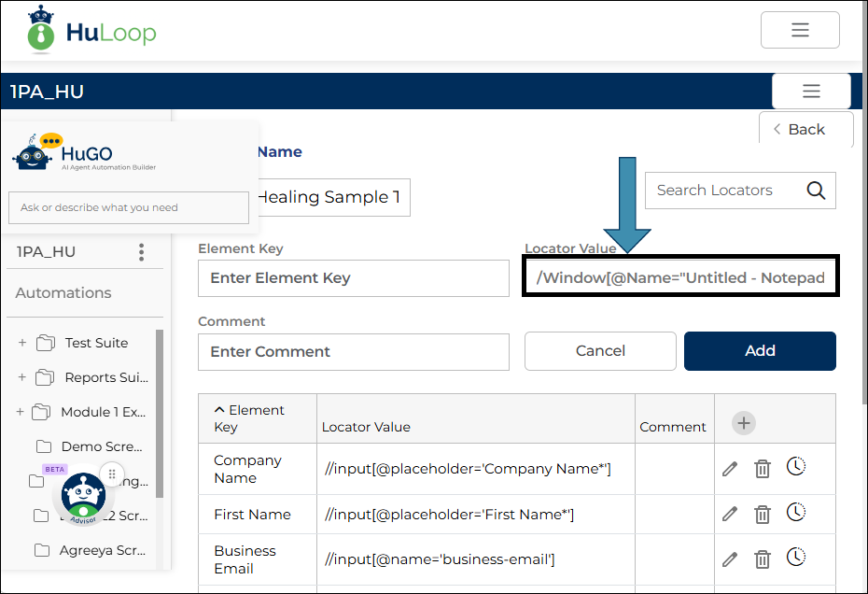Edit the Business Email locator row

(x=730, y=559)
